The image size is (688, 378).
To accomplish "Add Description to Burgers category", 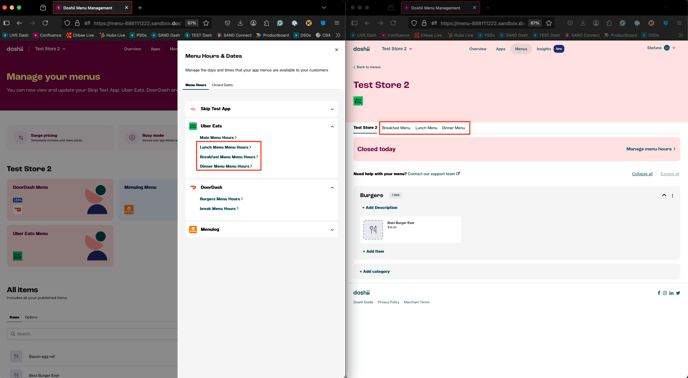I will click(380, 208).
